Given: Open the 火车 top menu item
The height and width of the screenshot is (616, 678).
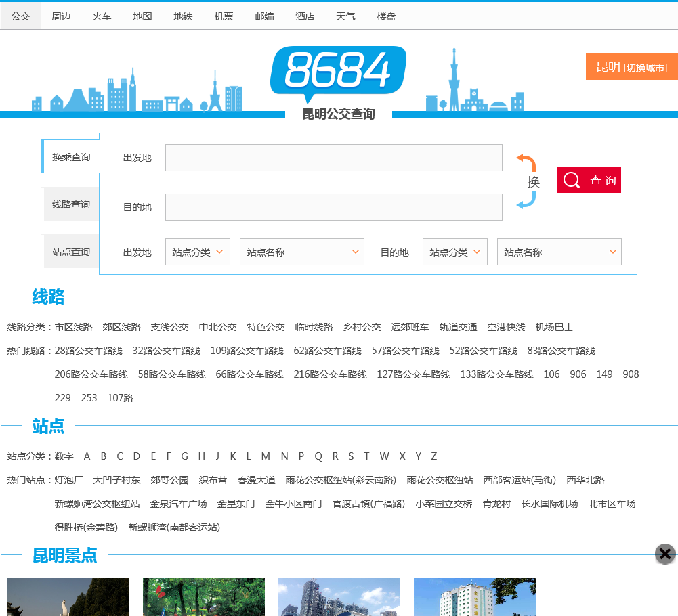Looking at the screenshot, I should (x=102, y=16).
